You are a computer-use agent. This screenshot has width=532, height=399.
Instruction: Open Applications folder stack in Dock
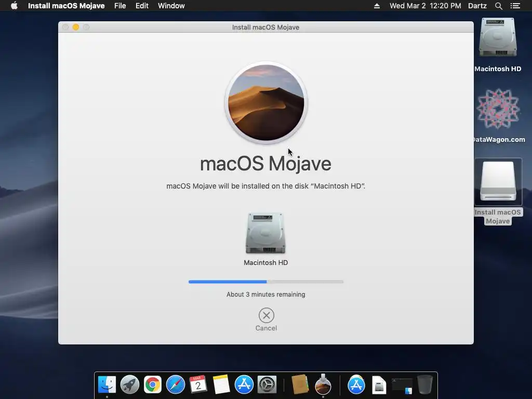click(356, 385)
